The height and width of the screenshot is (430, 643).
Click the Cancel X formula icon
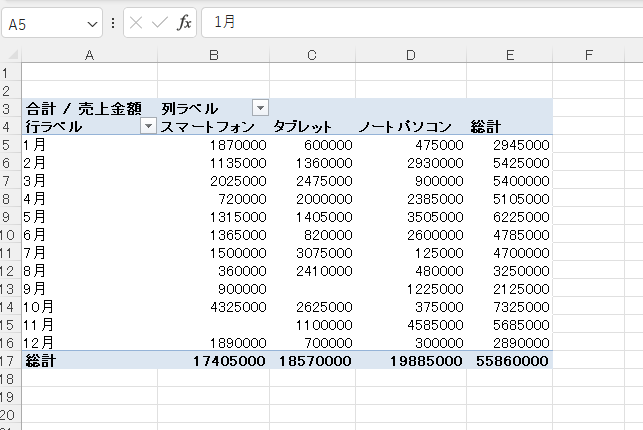[136, 23]
